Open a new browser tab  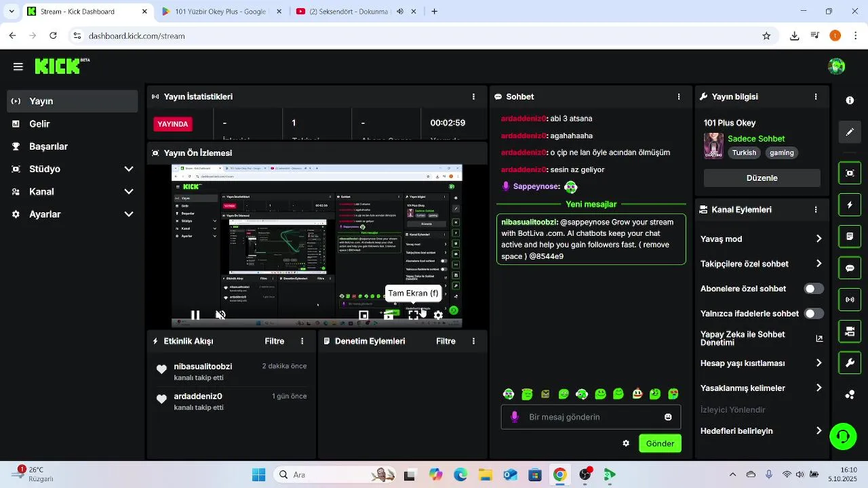tap(435, 12)
